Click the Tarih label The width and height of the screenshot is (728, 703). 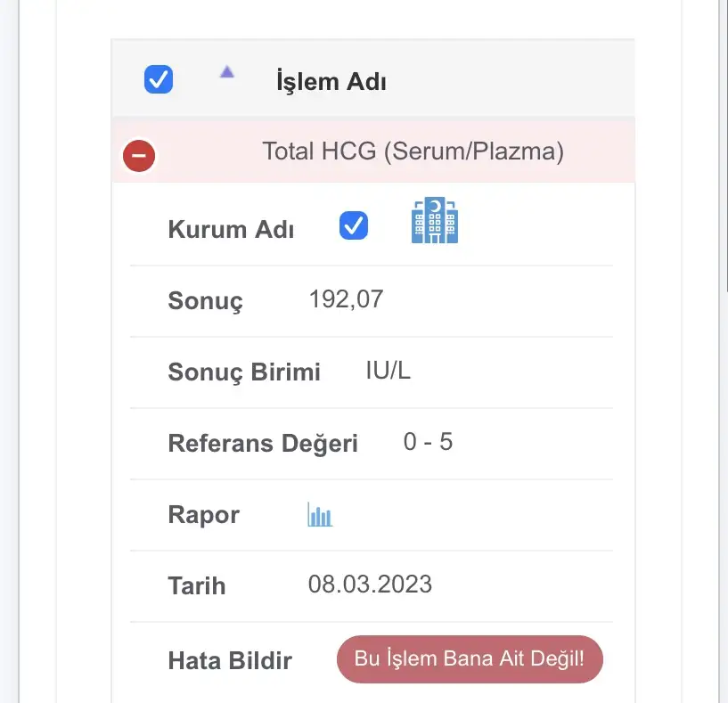coord(196,586)
